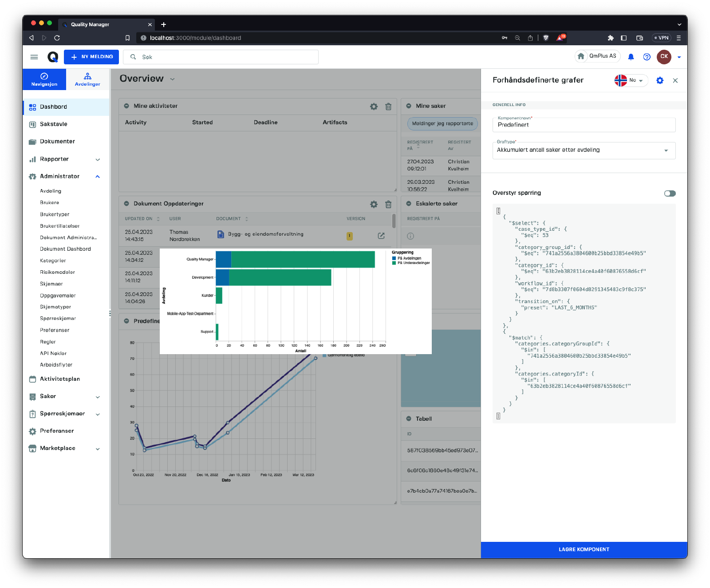Click the NY MELDING button
The height and width of the screenshot is (588, 710).
pos(91,57)
